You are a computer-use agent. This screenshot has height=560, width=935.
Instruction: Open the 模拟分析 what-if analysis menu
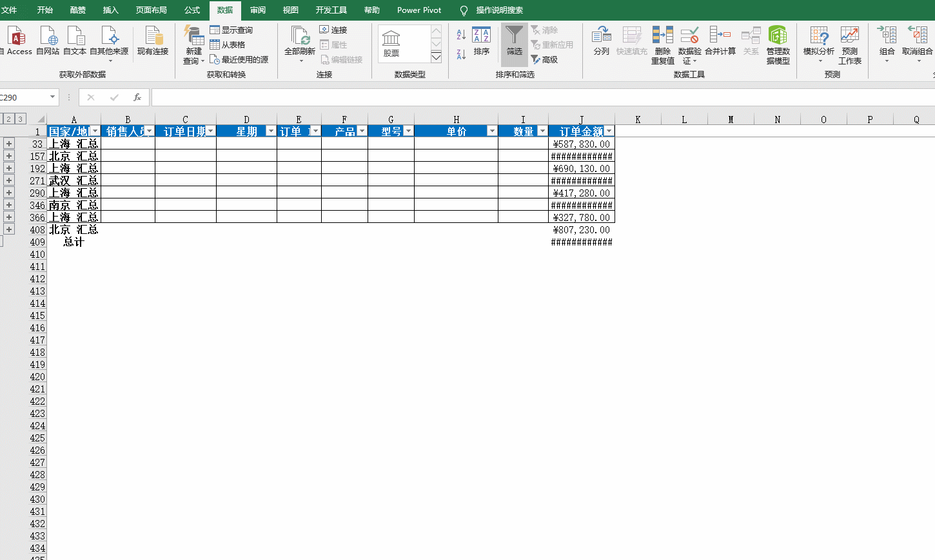(x=819, y=44)
